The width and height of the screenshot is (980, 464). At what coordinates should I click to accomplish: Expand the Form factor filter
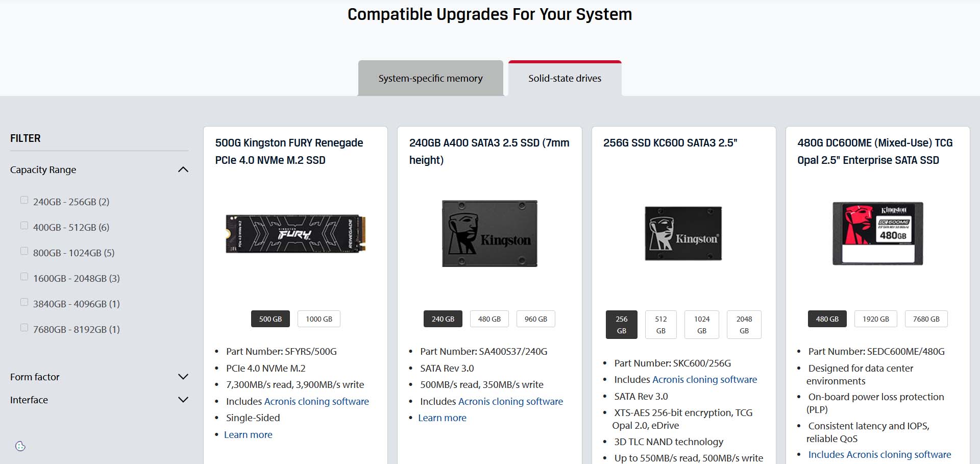tap(183, 377)
